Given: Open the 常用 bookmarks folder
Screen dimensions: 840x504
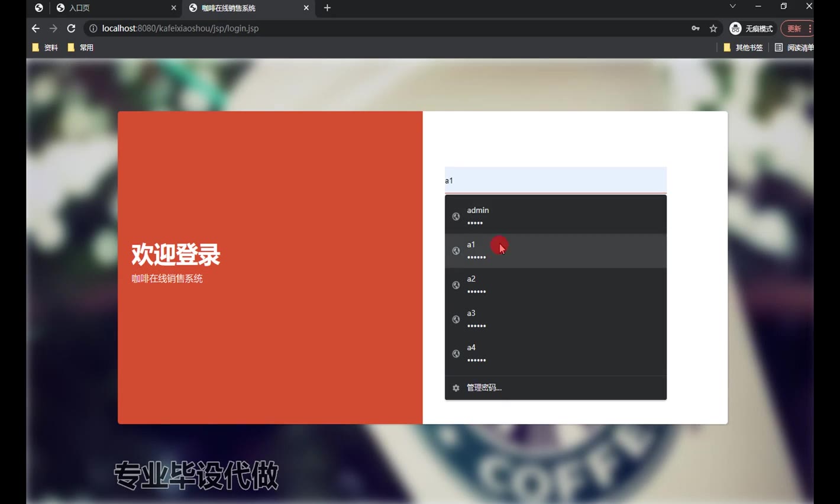Looking at the screenshot, I should pos(80,47).
